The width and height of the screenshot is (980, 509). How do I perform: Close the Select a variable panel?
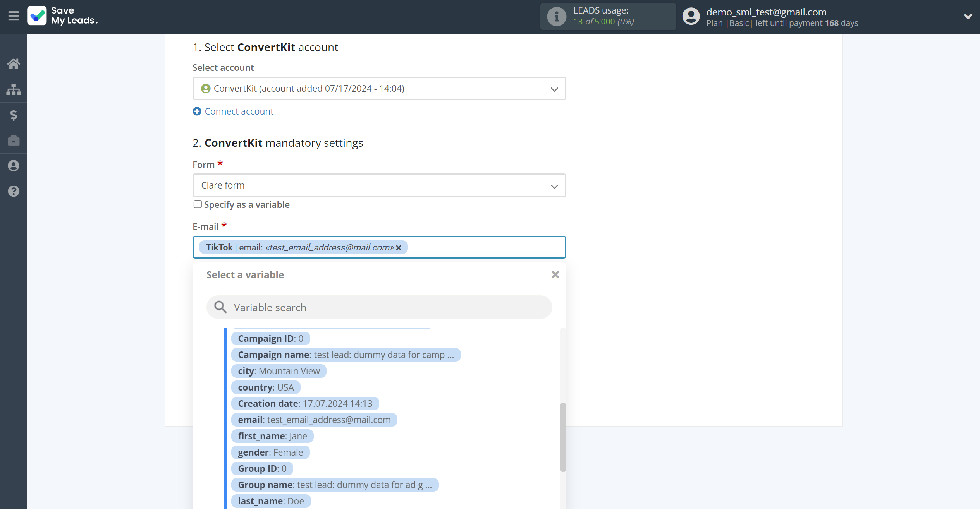click(555, 275)
